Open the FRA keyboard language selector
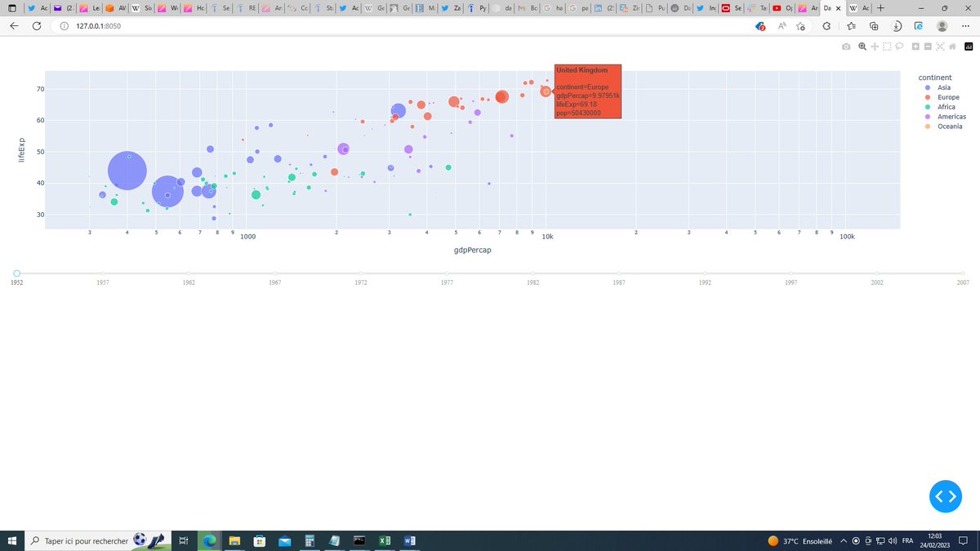This screenshot has height=551, width=980. 906,540
